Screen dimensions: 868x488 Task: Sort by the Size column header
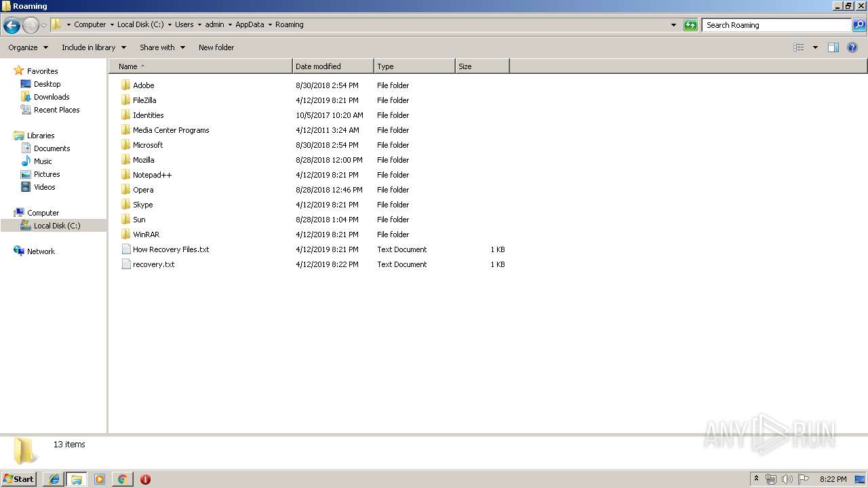[482, 66]
